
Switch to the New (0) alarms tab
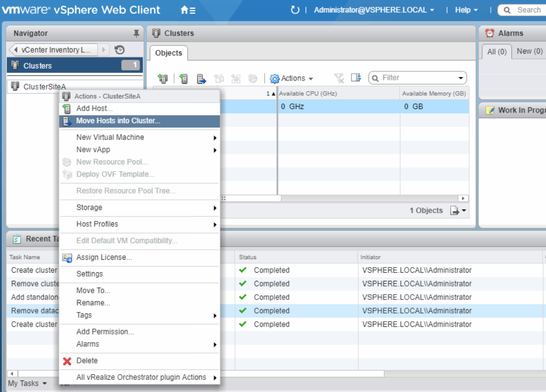pyautogui.click(x=529, y=51)
